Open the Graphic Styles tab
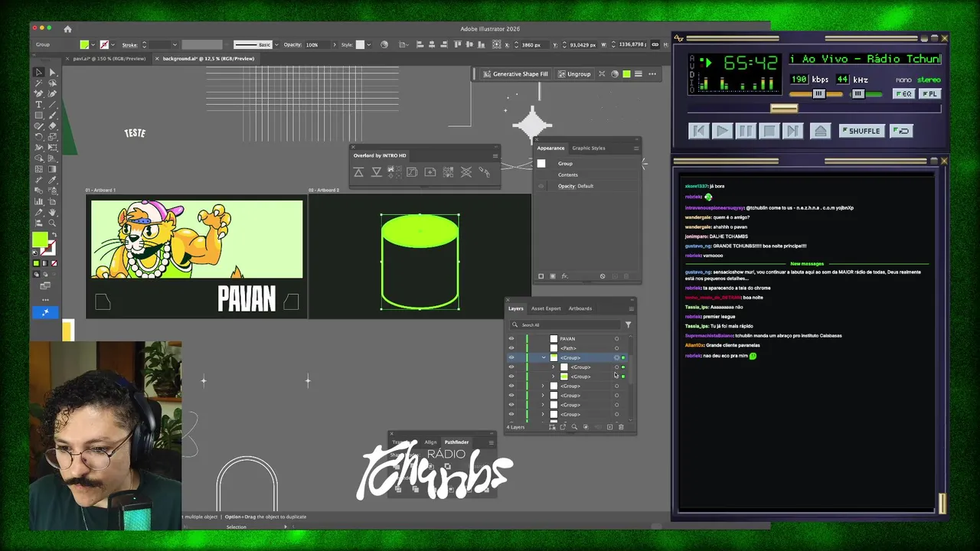This screenshot has width=980, height=551. [588, 148]
